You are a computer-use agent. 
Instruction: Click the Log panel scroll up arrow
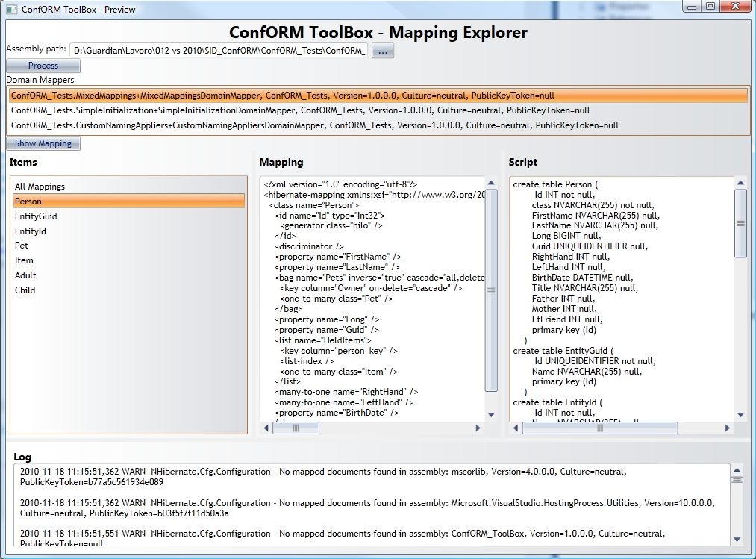[737, 470]
